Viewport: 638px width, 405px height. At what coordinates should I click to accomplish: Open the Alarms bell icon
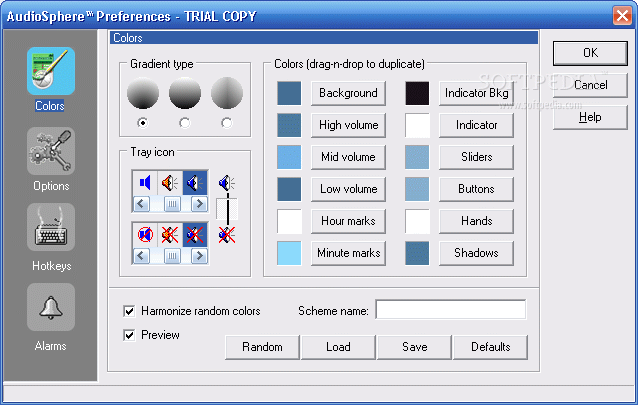[51, 307]
